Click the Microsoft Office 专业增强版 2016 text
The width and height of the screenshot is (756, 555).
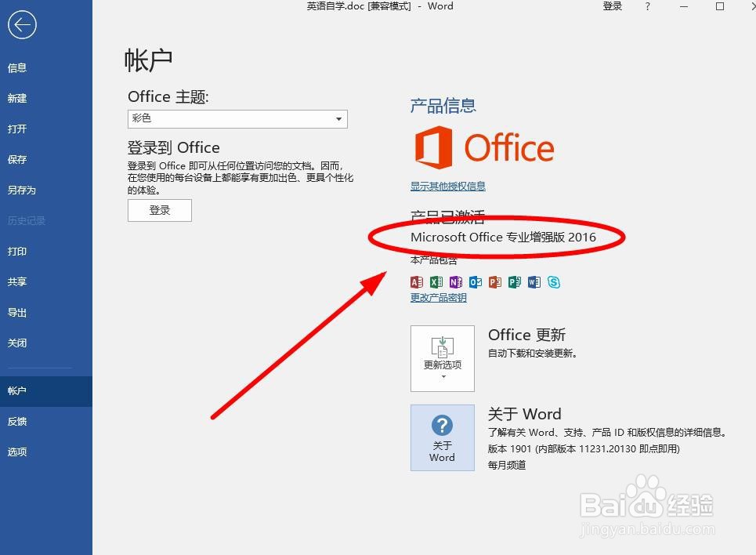(503, 237)
